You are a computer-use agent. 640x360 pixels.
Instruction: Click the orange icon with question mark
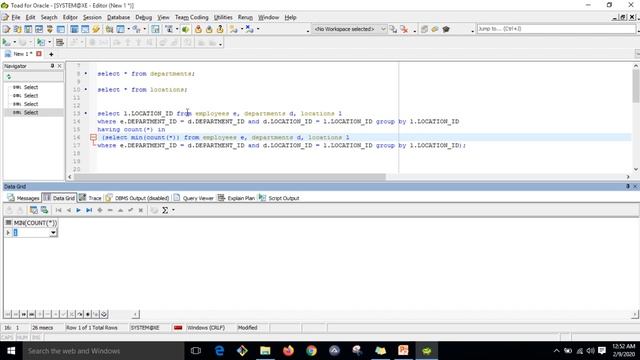pos(220,29)
